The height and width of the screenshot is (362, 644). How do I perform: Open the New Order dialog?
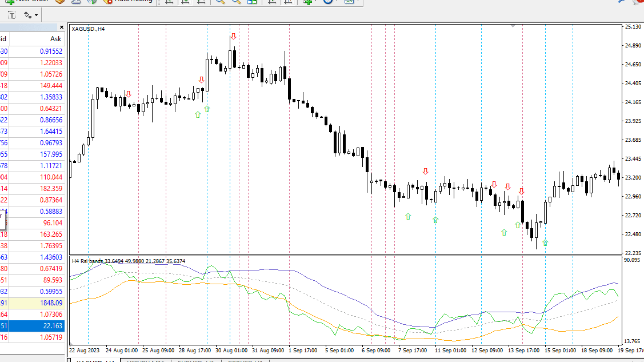27,1
